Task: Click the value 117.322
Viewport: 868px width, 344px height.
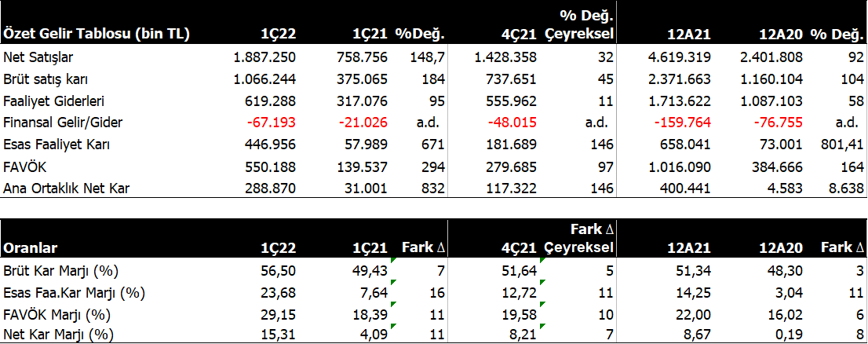Action: (510, 188)
